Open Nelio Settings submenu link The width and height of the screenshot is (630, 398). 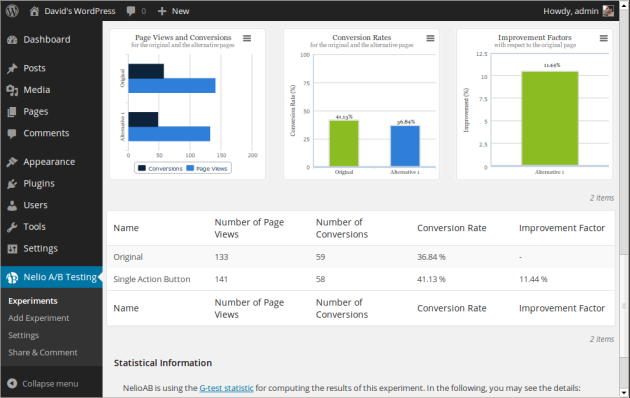[24, 335]
